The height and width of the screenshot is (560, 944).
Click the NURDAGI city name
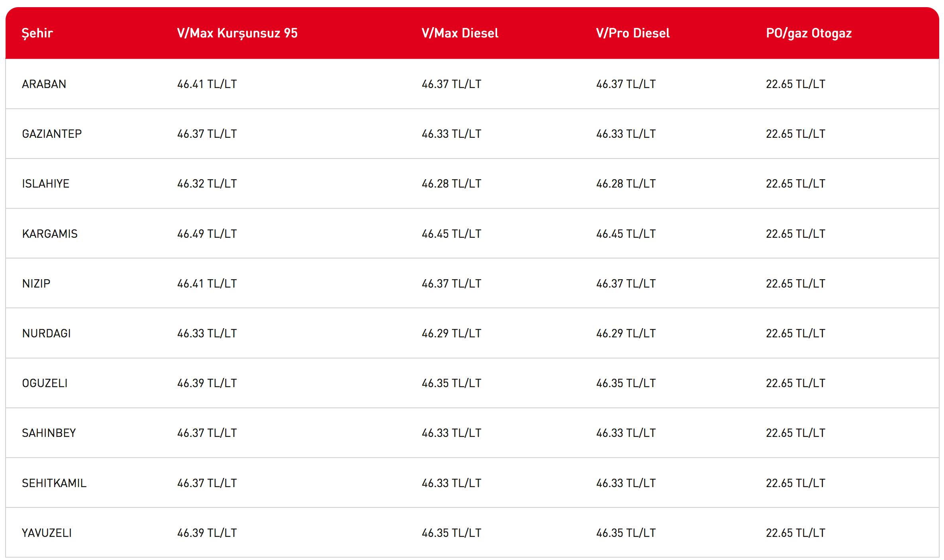(x=46, y=333)
